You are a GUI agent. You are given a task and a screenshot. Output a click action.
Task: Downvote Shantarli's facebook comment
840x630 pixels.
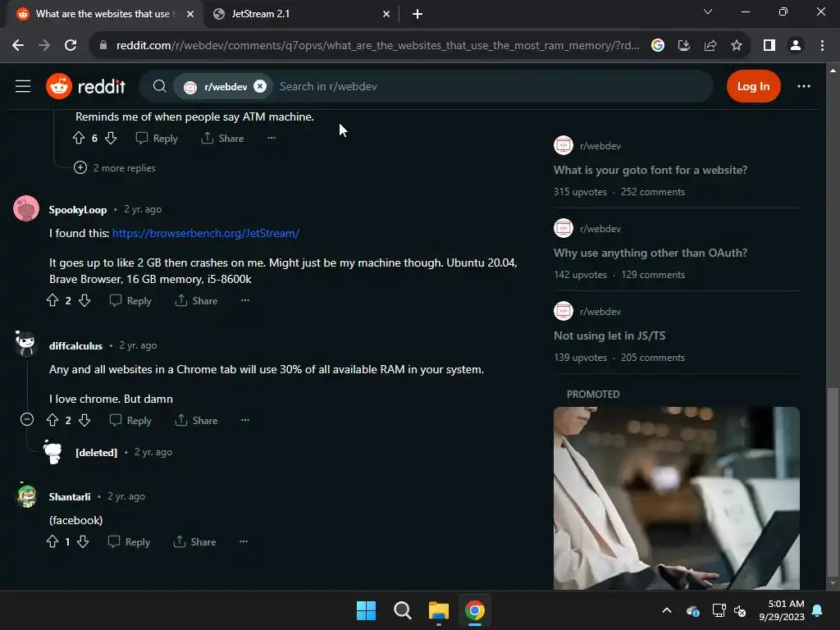83,541
